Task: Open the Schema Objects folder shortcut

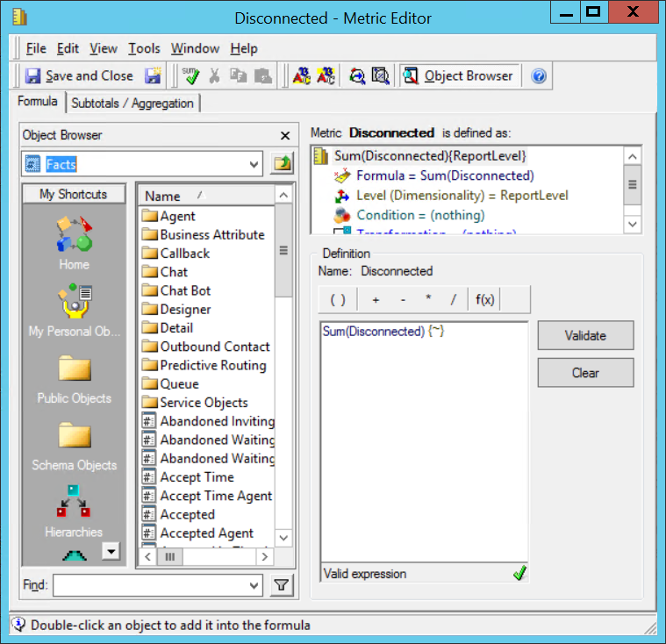Action: point(74,439)
